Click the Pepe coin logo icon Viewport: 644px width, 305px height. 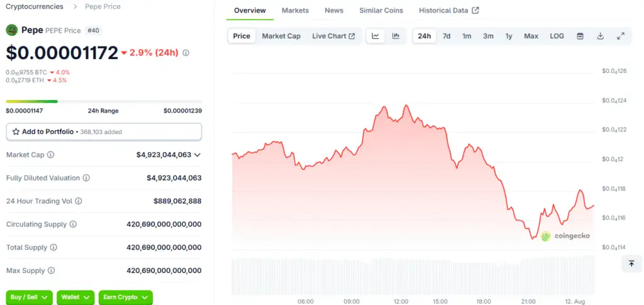pos(11,30)
